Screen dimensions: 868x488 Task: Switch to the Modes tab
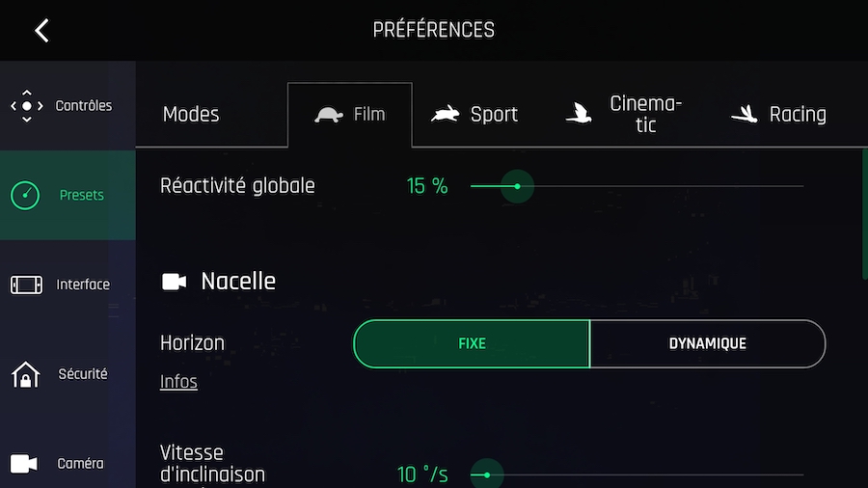[191, 115]
